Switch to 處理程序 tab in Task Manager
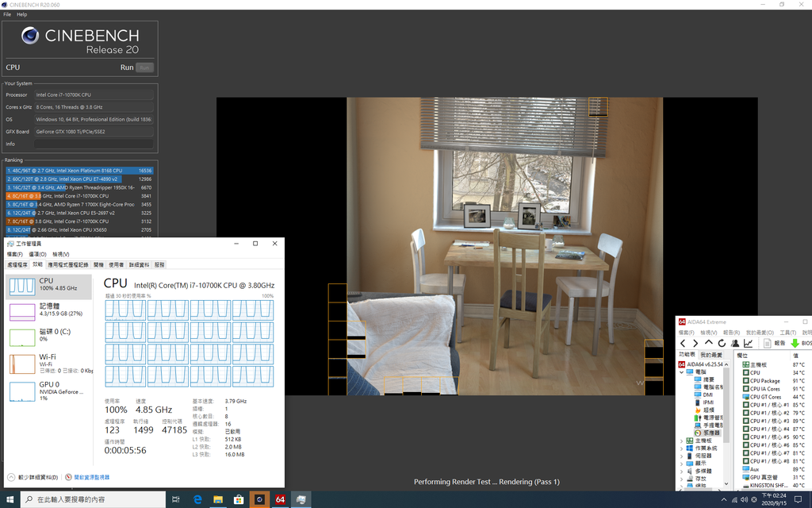 [x=17, y=265]
